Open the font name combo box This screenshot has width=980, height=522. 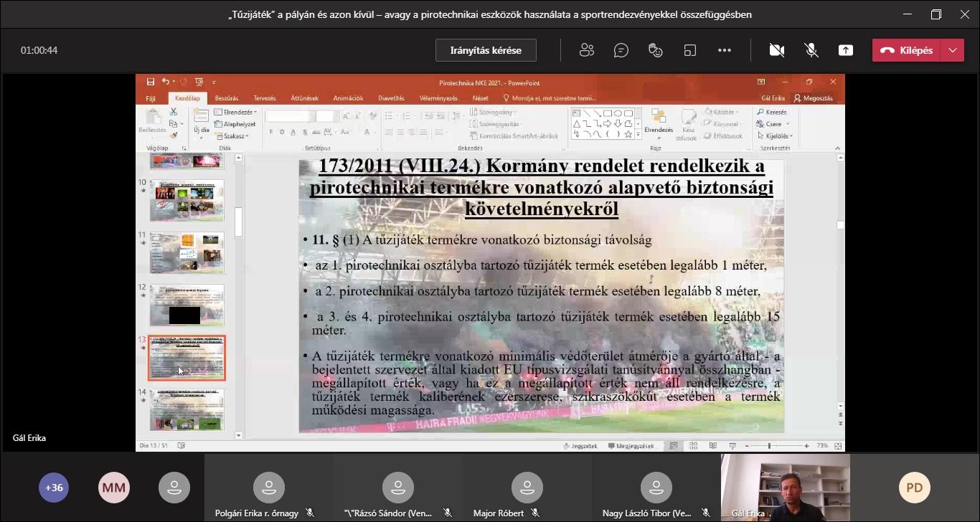point(289,116)
